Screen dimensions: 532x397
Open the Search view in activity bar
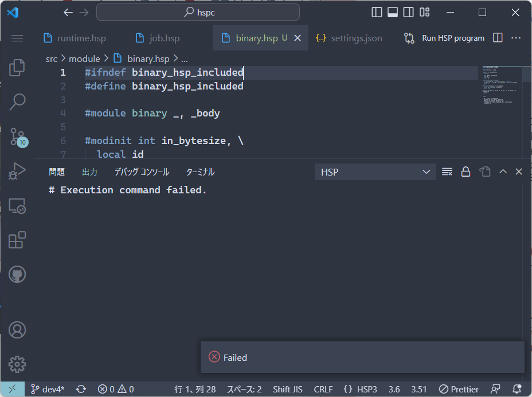(x=17, y=102)
